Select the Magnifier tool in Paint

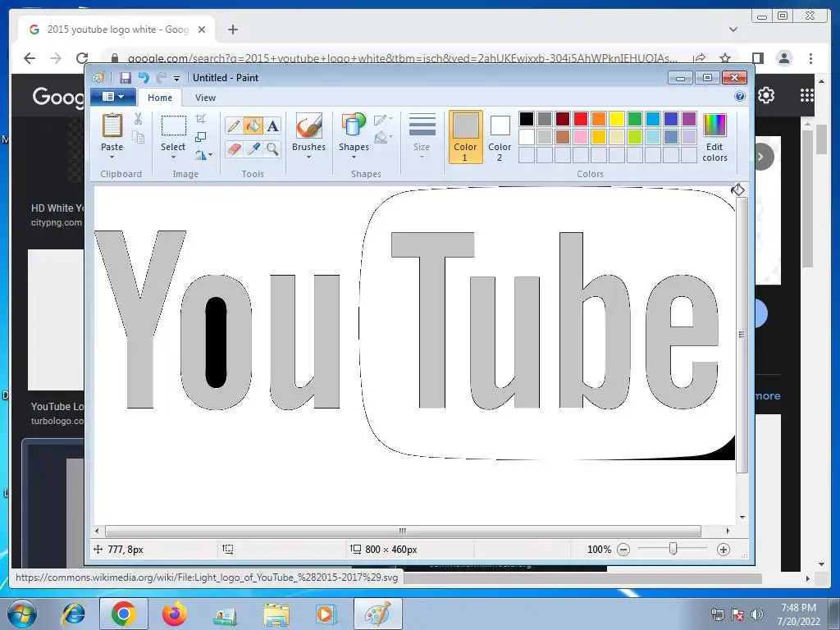pyautogui.click(x=272, y=148)
